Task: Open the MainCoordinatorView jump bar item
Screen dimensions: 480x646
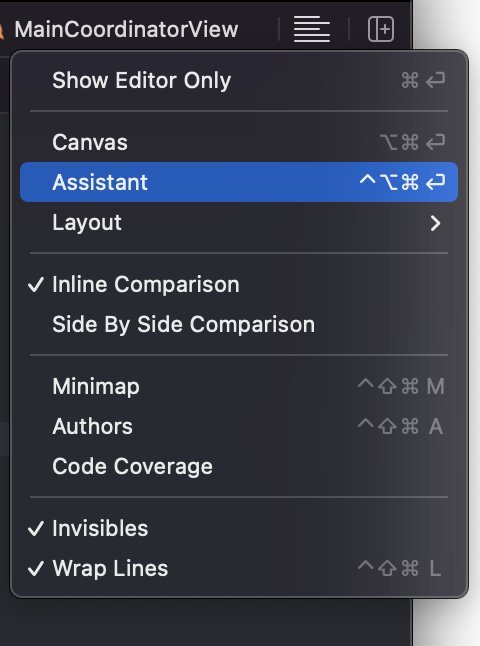Action: 126,30
